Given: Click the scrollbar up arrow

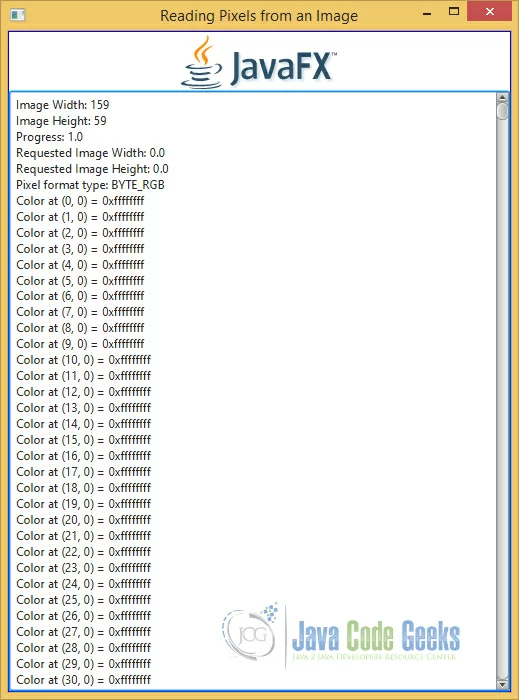Looking at the screenshot, I should click(502, 97).
